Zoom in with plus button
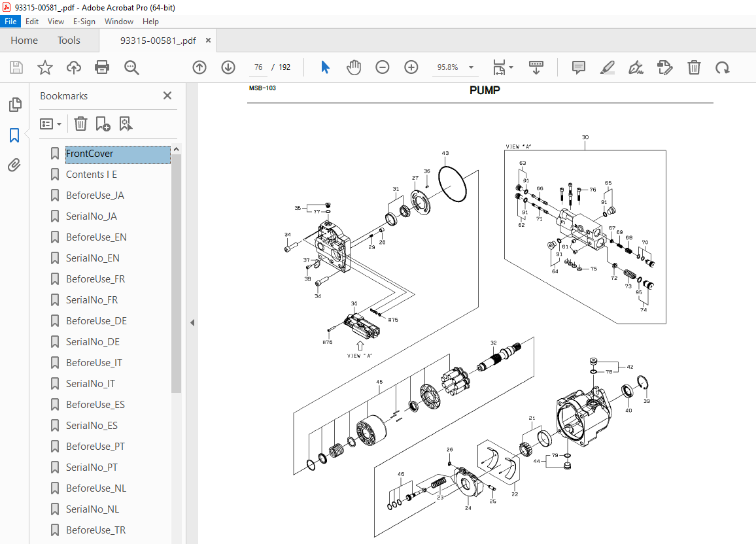 (x=411, y=67)
